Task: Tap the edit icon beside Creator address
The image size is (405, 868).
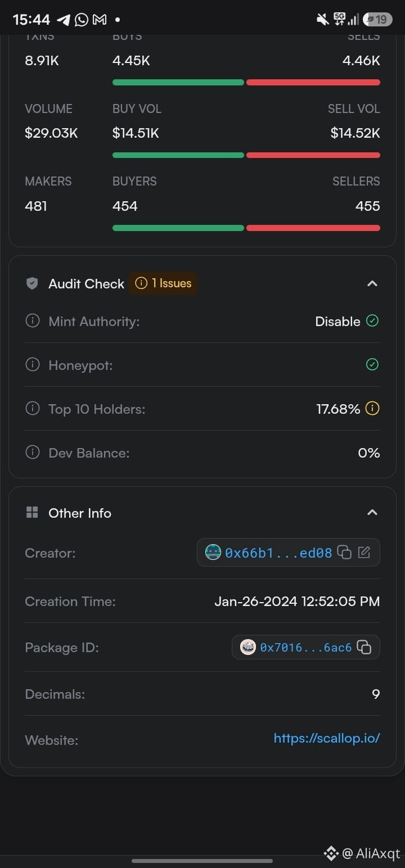Action: (364, 553)
